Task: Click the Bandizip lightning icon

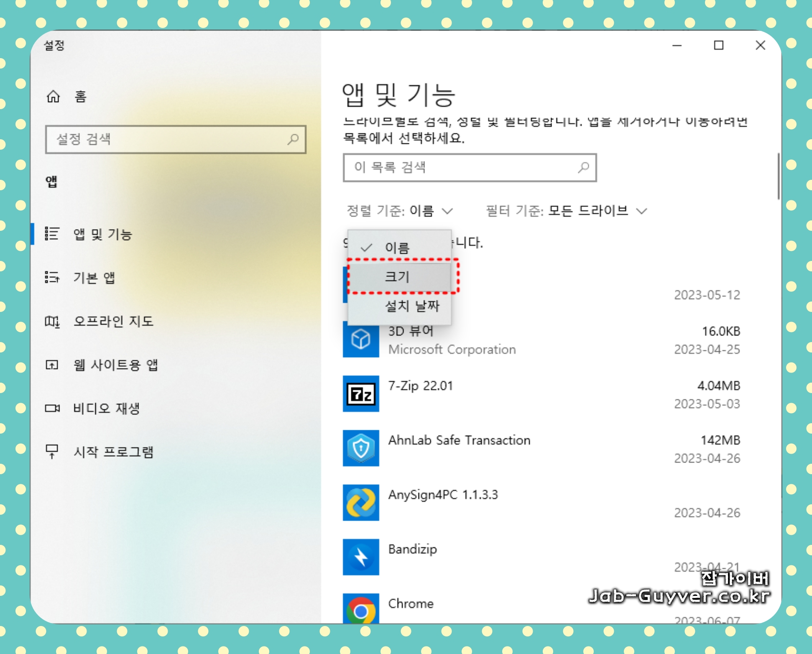Action: point(361,557)
